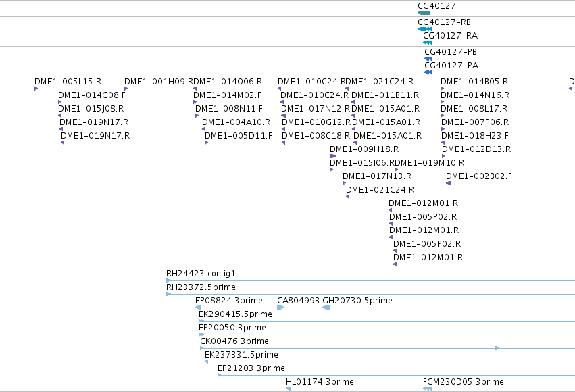575x392 pixels.
Task: Click the purple triangle below DME1-014G08.F
Action: point(59,102)
